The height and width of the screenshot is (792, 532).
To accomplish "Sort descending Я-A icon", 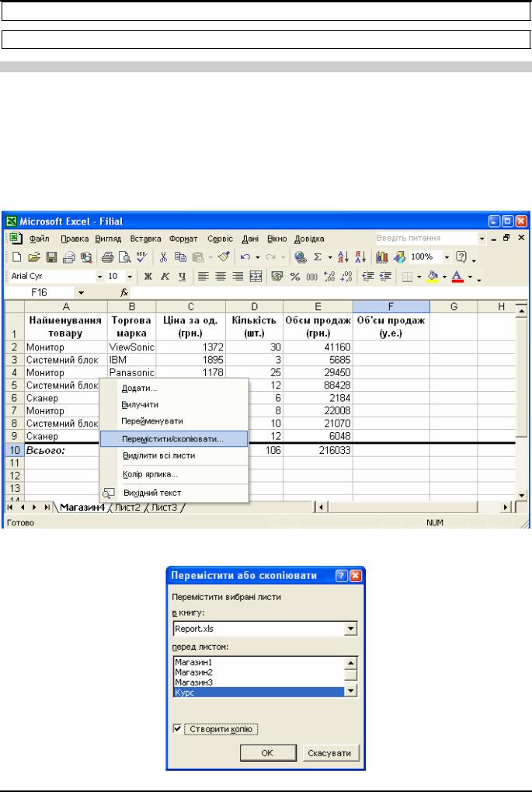I will coord(360,257).
